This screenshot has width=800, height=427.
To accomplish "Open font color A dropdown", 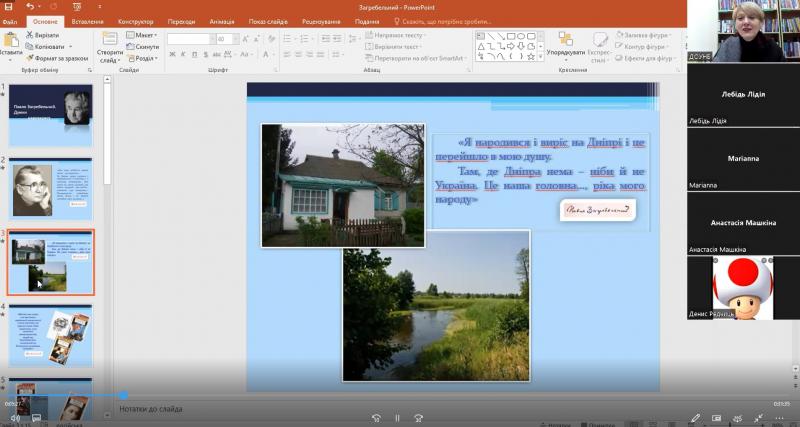I will coord(267,54).
